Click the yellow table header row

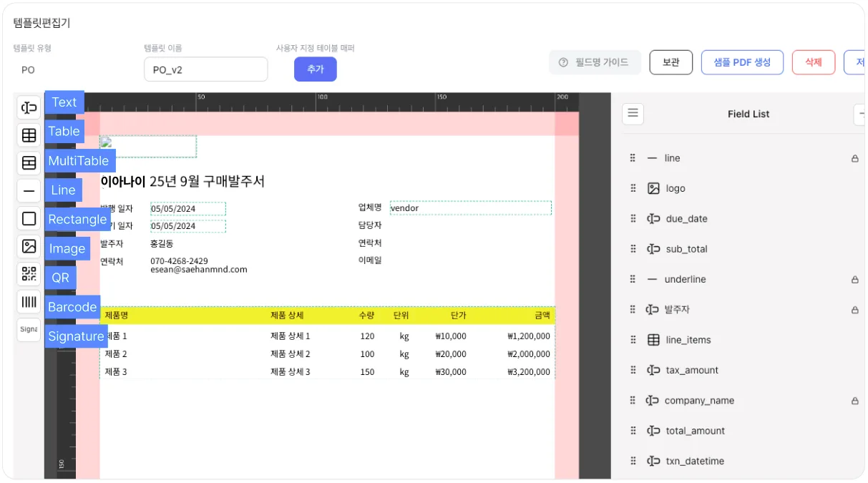(x=327, y=315)
